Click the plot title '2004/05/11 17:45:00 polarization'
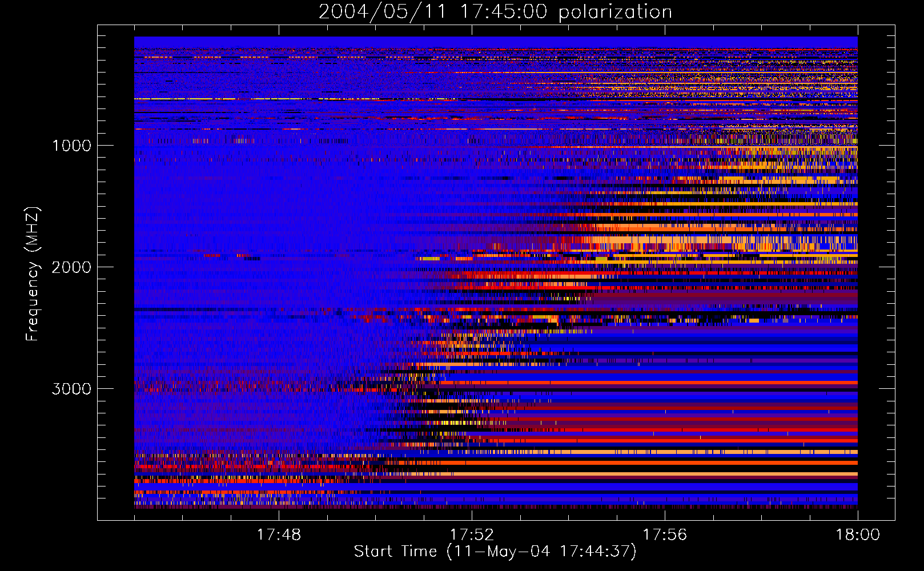 (x=495, y=11)
